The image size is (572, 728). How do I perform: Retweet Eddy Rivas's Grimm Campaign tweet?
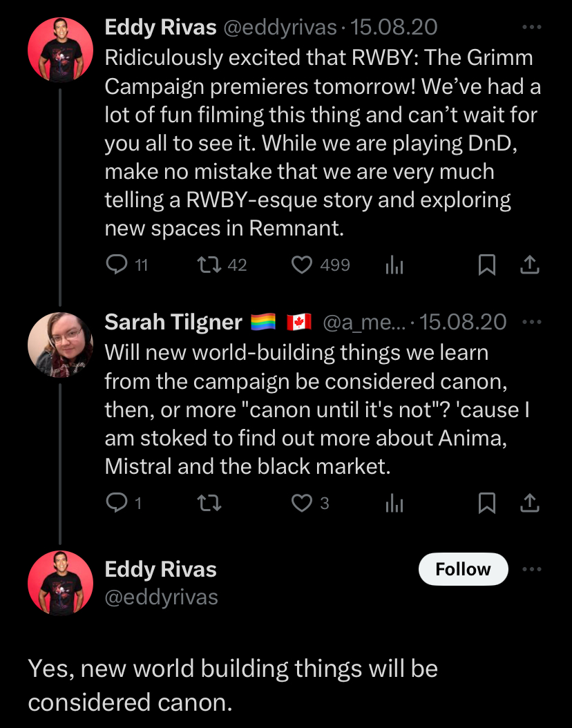point(209,265)
